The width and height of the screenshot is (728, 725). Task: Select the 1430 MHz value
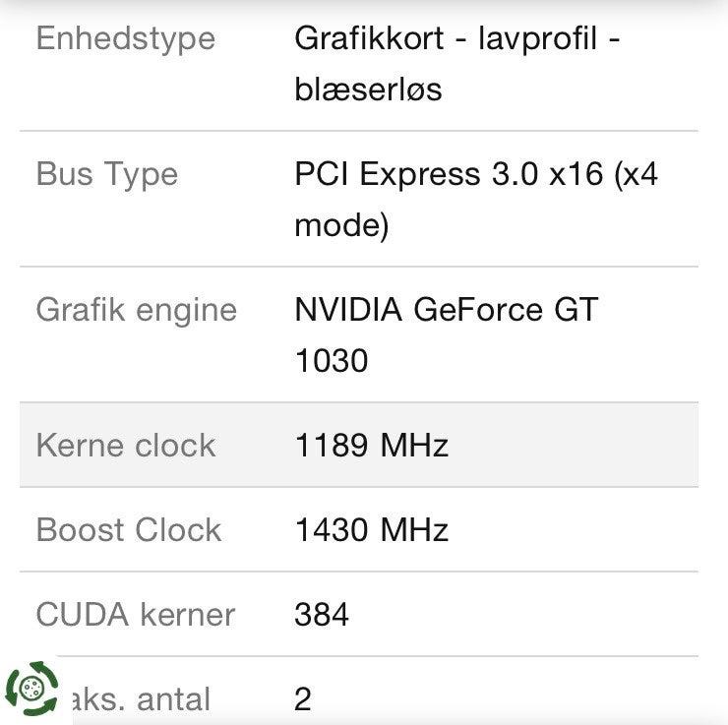[x=372, y=529]
